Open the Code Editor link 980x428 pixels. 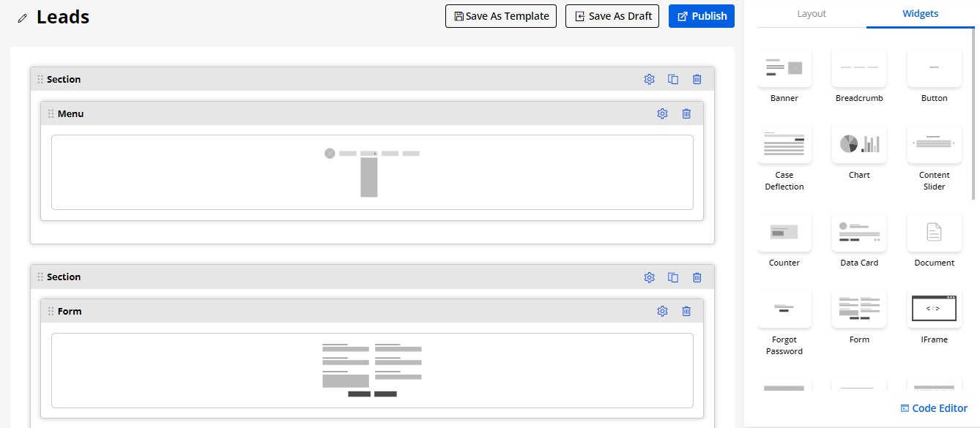pos(934,408)
